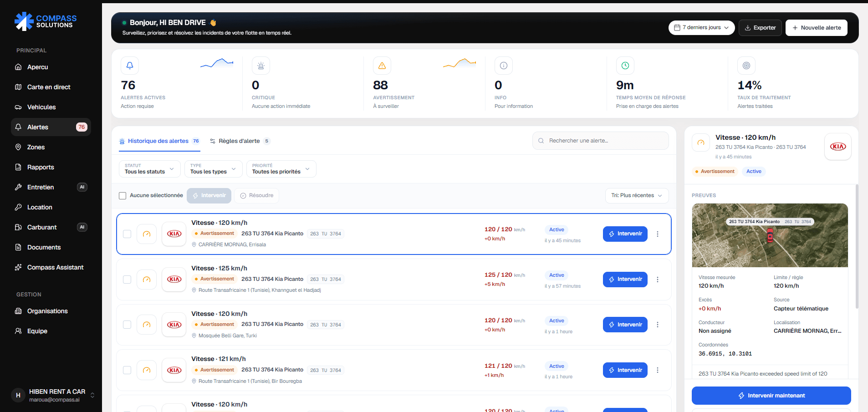Click the detail panel vertical scrollbar
This screenshot has height=412, width=868.
pyautogui.click(x=857, y=246)
